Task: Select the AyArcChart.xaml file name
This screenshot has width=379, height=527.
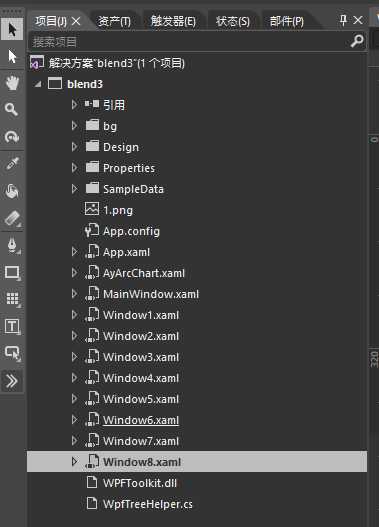Action: 144,273
